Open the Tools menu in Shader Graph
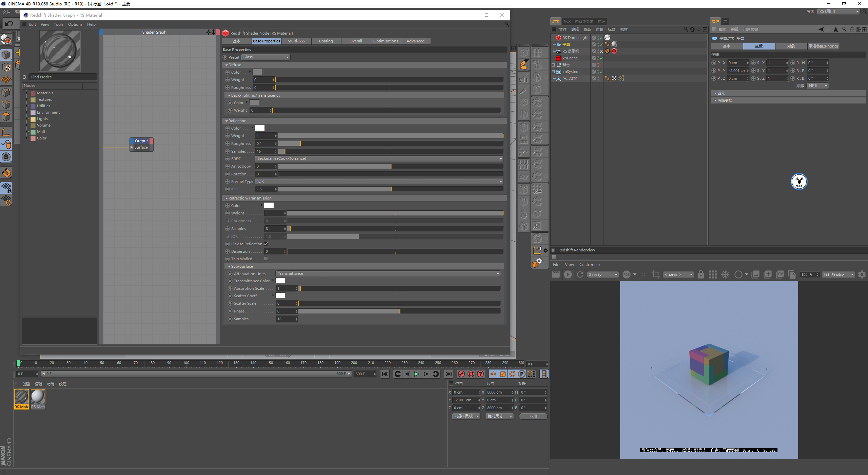Screen dimensions: 868x475 (58, 24)
